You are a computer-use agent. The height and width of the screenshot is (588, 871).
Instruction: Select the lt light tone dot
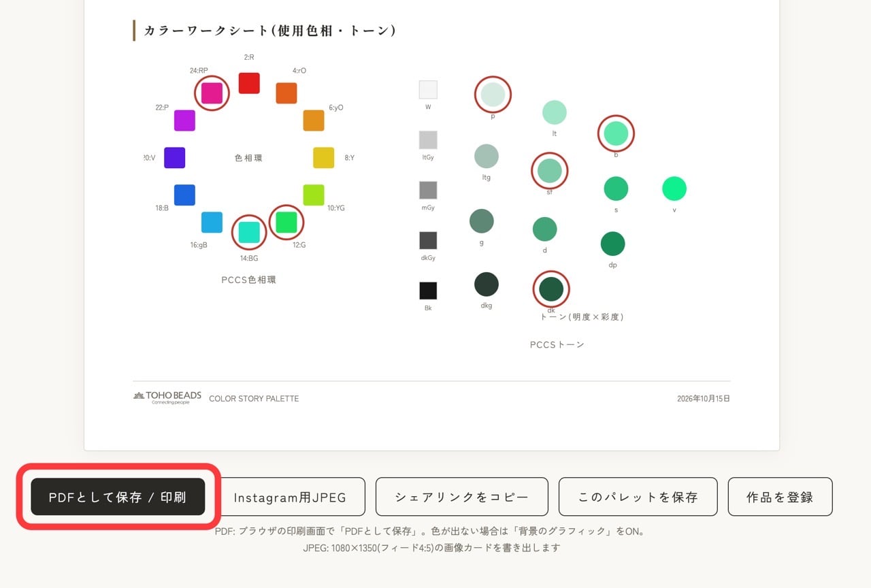tap(555, 112)
